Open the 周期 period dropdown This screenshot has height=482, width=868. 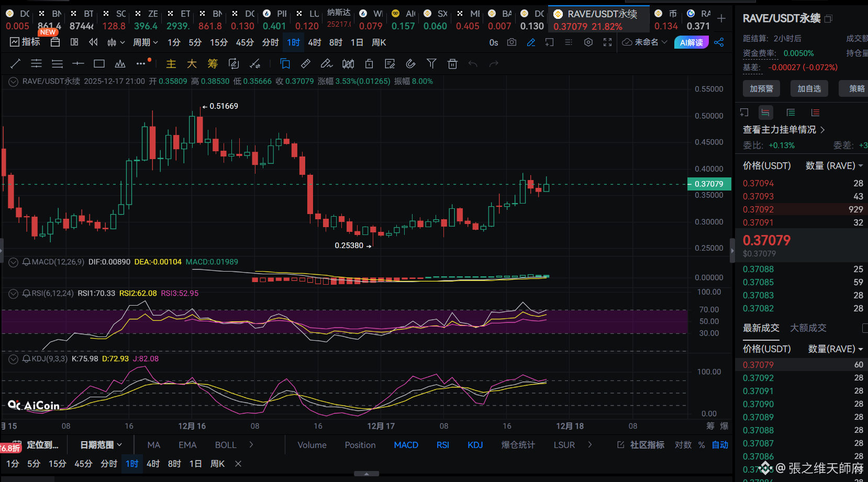point(146,42)
